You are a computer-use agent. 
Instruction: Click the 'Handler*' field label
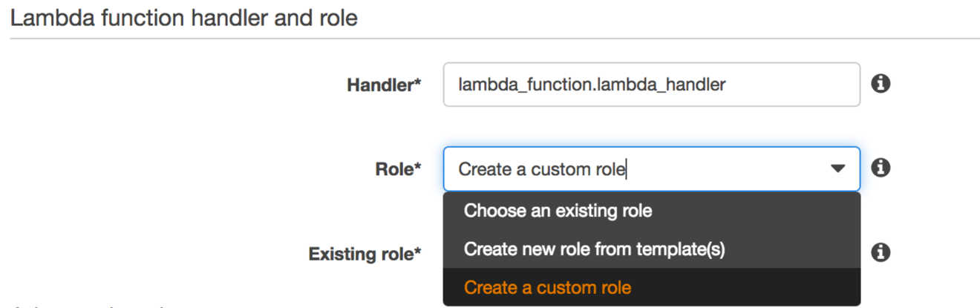(x=380, y=85)
